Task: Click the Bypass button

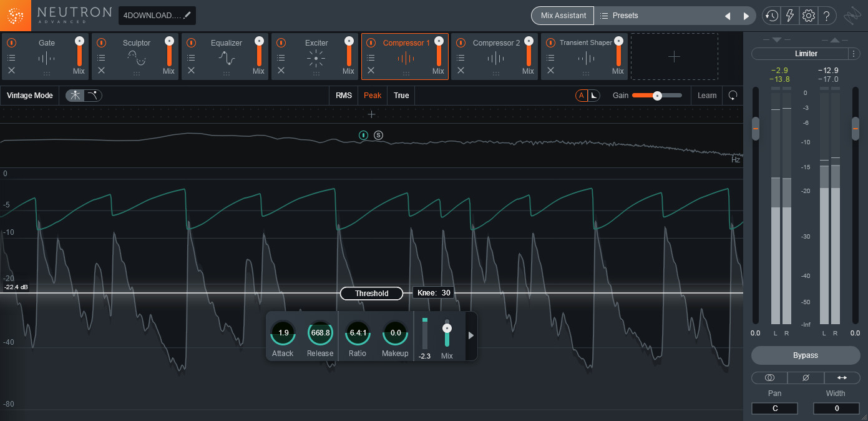Action: pos(806,355)
